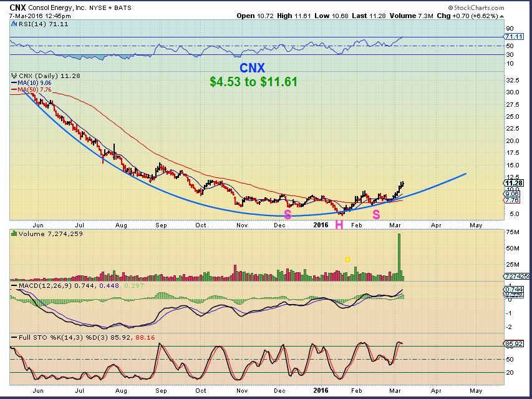Viewport: 532px width, 399px height.
Task: Click the pink S label near late February
Action: click(376, 214)
